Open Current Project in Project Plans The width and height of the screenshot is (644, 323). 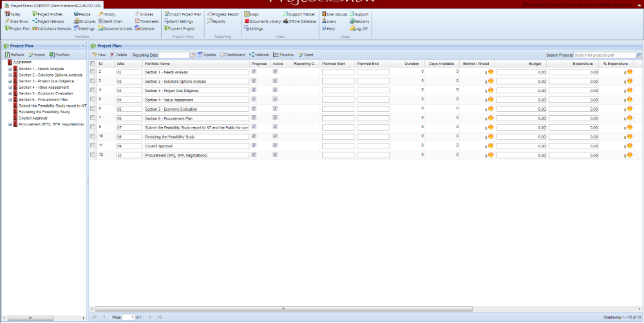179,29
